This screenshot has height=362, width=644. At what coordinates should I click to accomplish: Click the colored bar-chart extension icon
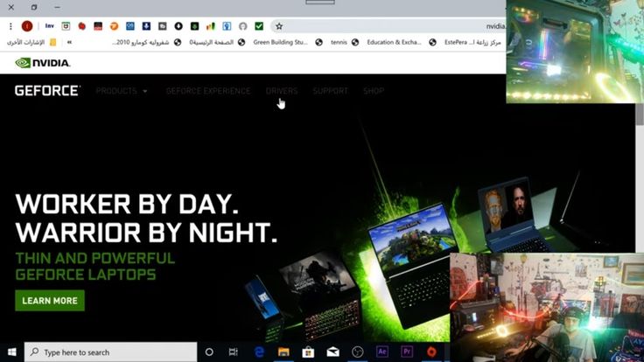(211, 26)
